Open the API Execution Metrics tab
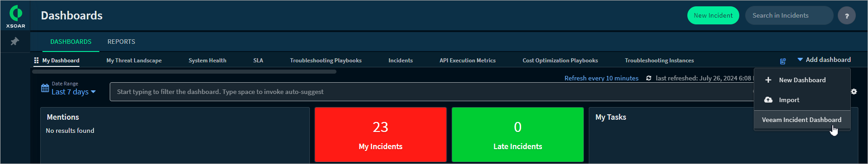This screenshot has height=164, width=868. (x=467, y=61)
